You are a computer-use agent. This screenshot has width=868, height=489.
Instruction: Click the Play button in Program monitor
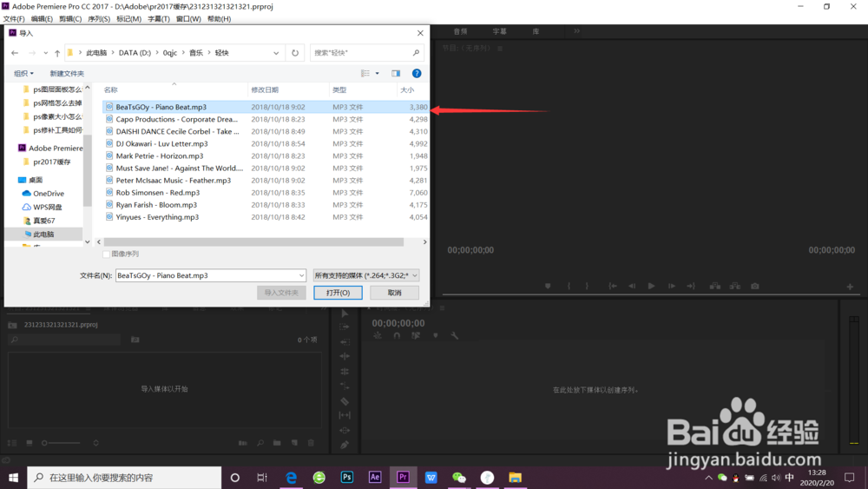point(652,286)
